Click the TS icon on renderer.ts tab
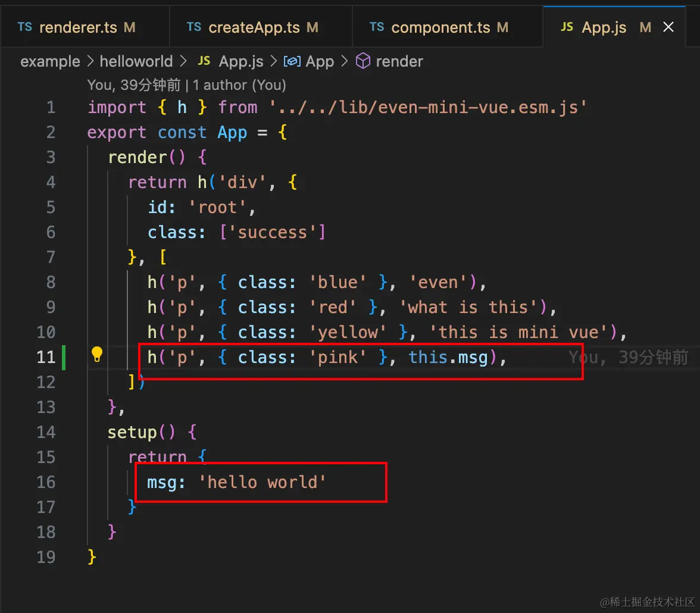Image resolution: width=700 pixels, height=613 pixels. (x=24, y=27)
